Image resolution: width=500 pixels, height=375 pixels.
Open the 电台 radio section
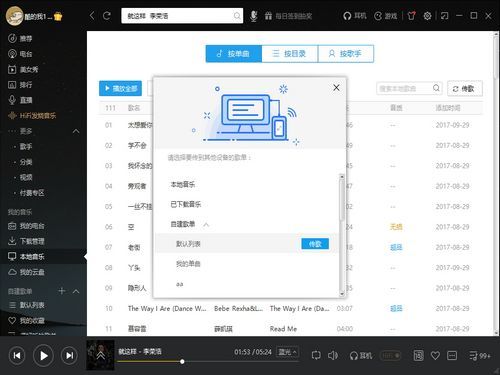20,54
